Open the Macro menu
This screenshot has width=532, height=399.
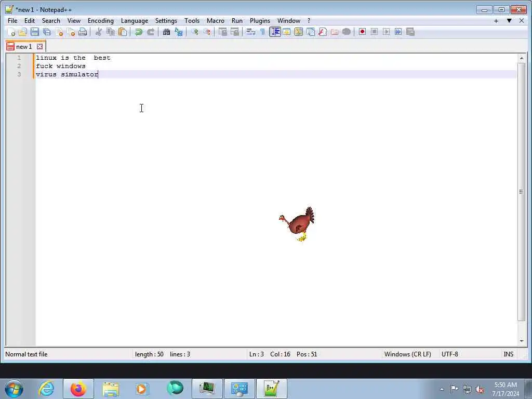216,21
